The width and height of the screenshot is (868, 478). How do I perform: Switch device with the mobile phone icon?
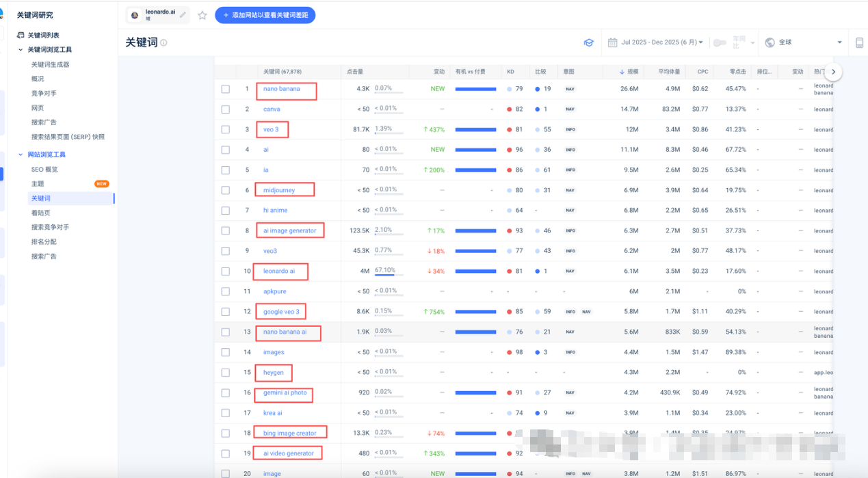point(859,42)
